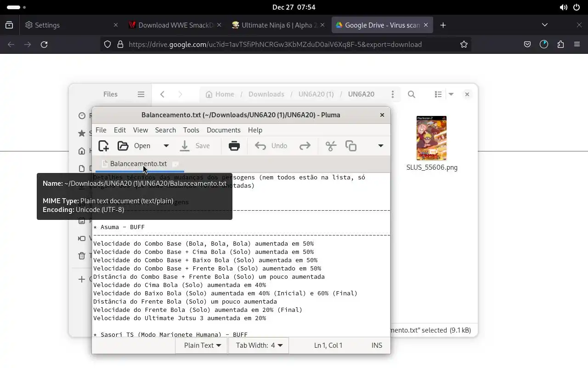This screenshot has height=368, width=588.
Task: Open the Tab Width dropdown
Action: pyautogui.click(x=259, y=345)
